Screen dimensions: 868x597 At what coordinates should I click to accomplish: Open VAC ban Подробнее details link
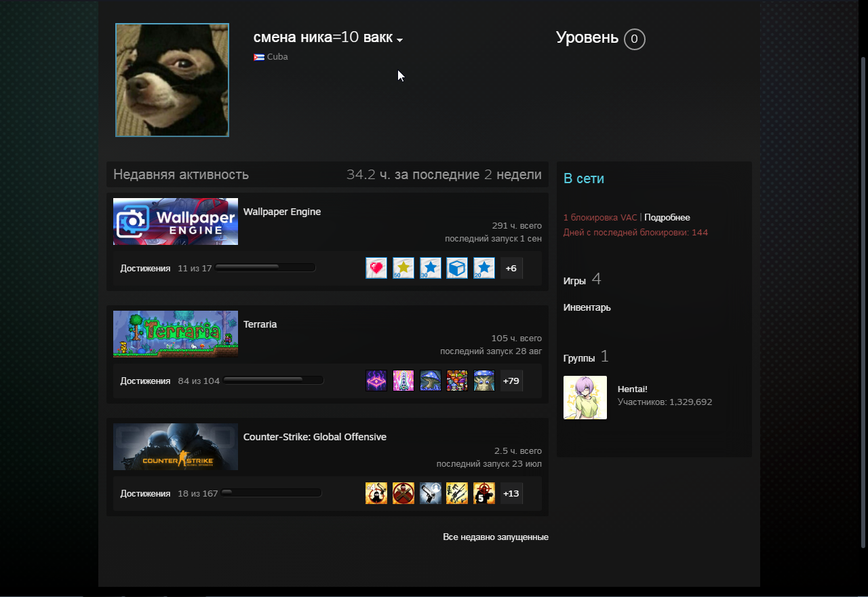pos(667,218)
